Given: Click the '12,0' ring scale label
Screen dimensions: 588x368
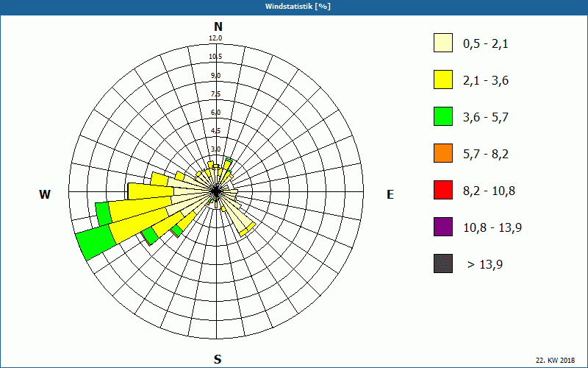Looking at the screenshot, I should (x=215, y=38).
